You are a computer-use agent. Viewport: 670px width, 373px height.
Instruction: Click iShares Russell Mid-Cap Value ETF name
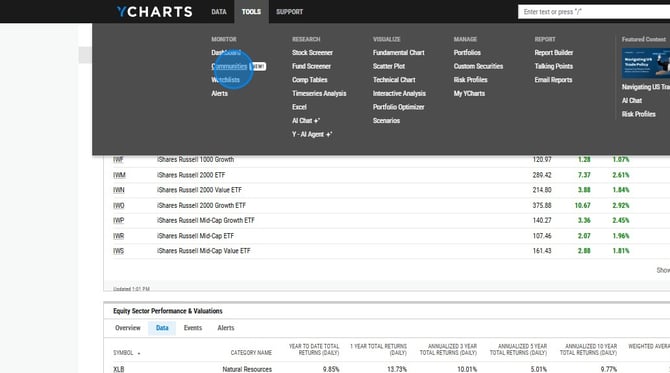pos(203,251)
